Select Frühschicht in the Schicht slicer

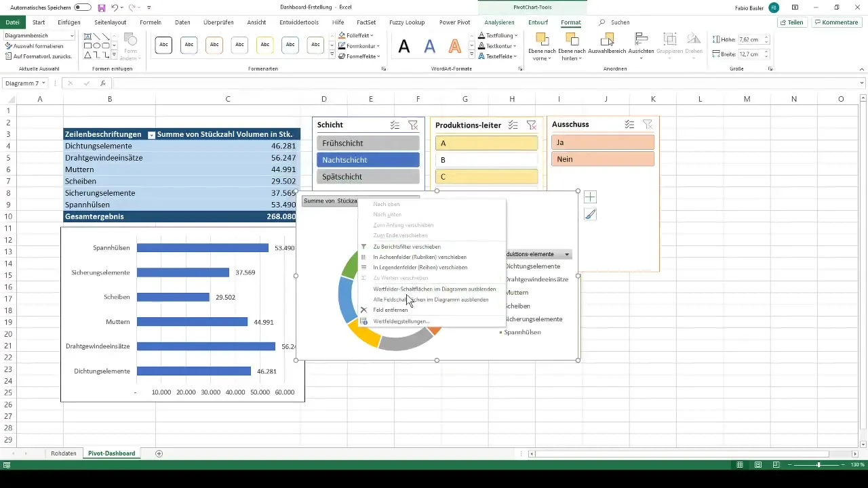pos(368,143)
